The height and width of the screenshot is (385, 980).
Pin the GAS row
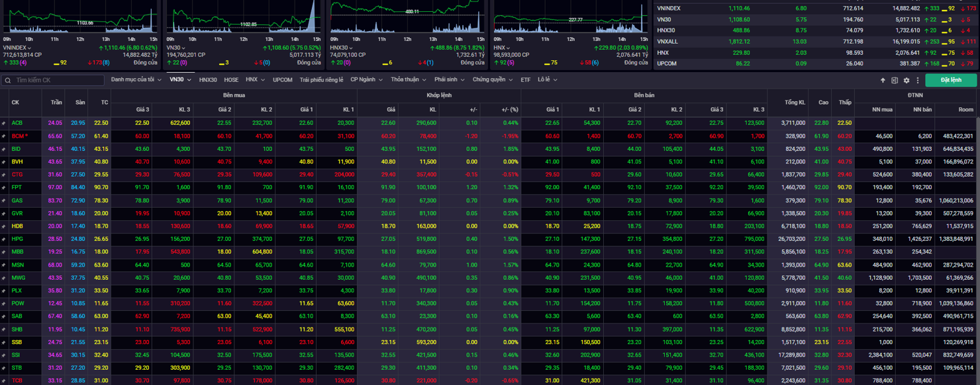(x=3, y=200)
